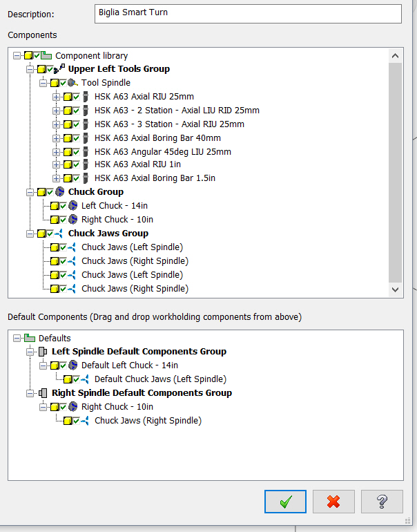Click the Tool Spindle icon
Viewport: 417px width, 532px height.
72,82
